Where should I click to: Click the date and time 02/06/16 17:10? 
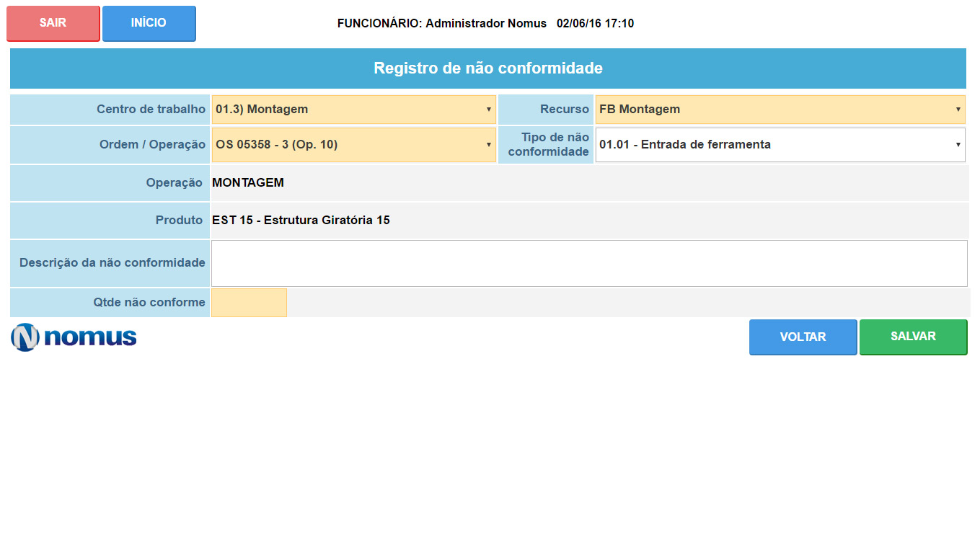(x=595, y=24)
